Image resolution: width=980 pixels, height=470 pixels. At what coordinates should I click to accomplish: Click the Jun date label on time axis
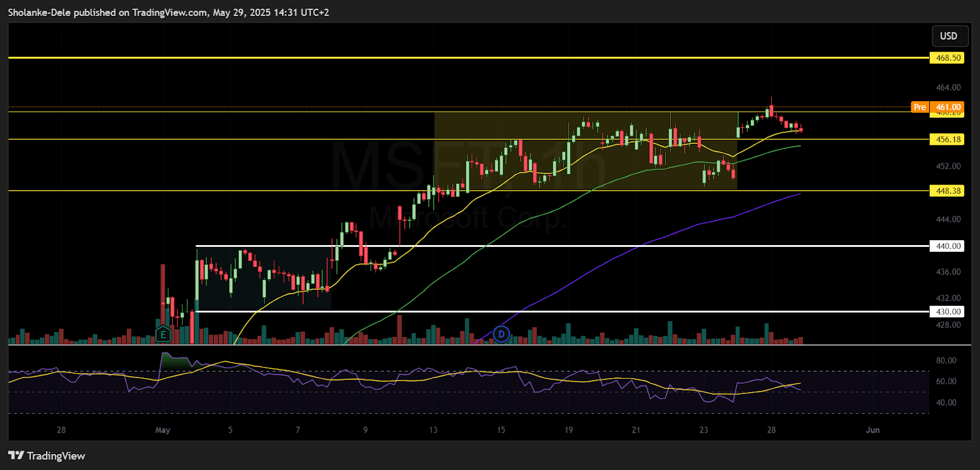(x=873, y=430)
